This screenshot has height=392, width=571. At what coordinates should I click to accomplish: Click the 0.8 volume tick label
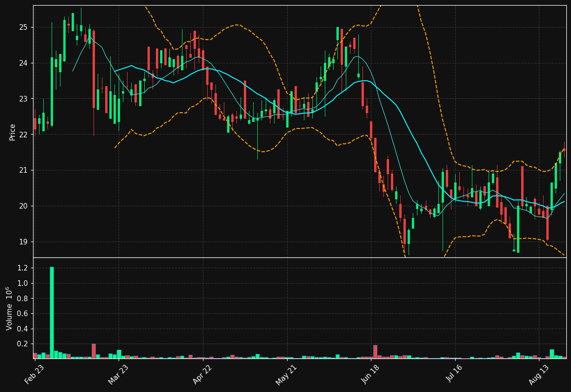click(23, 298)
